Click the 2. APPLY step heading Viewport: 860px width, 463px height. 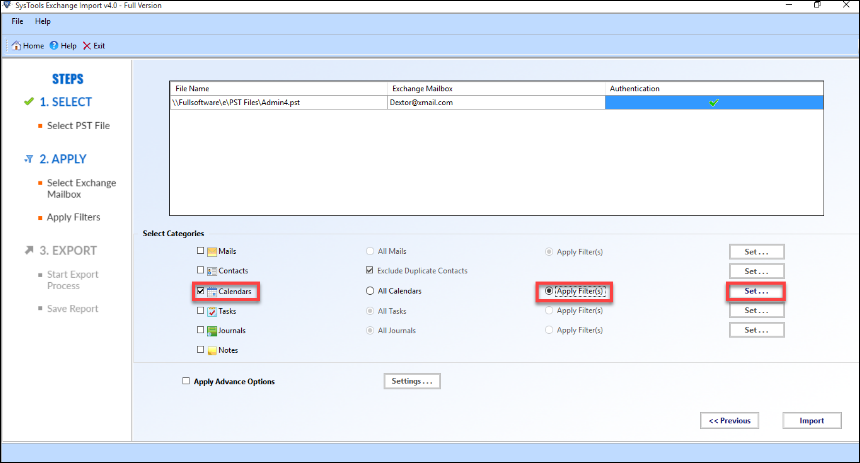click(x=63, y=159)
